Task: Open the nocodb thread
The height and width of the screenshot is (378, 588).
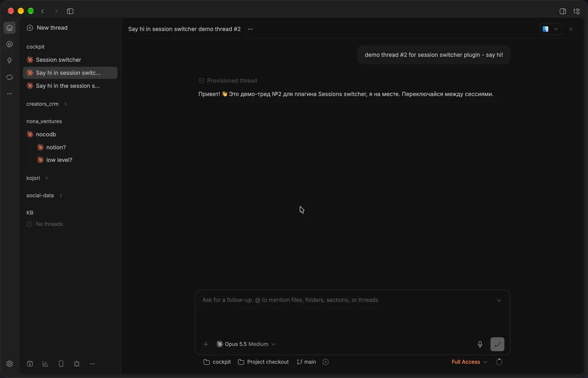Action: [x=70, y=134]
